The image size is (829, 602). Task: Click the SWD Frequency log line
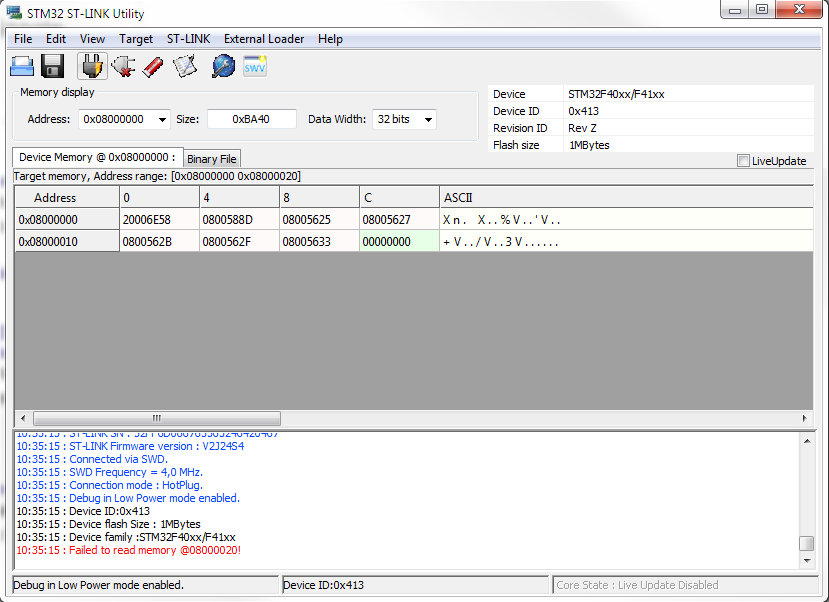[x=109, y=472]
